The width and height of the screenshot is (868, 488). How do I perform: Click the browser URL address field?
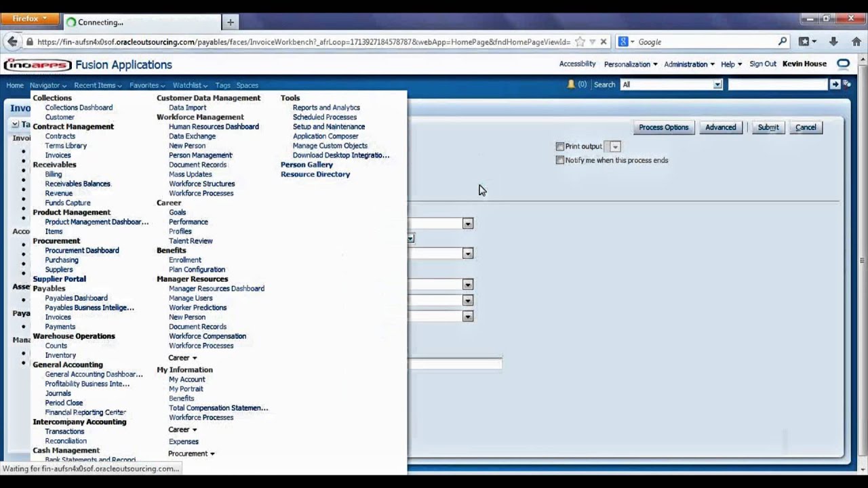(303, 42)
